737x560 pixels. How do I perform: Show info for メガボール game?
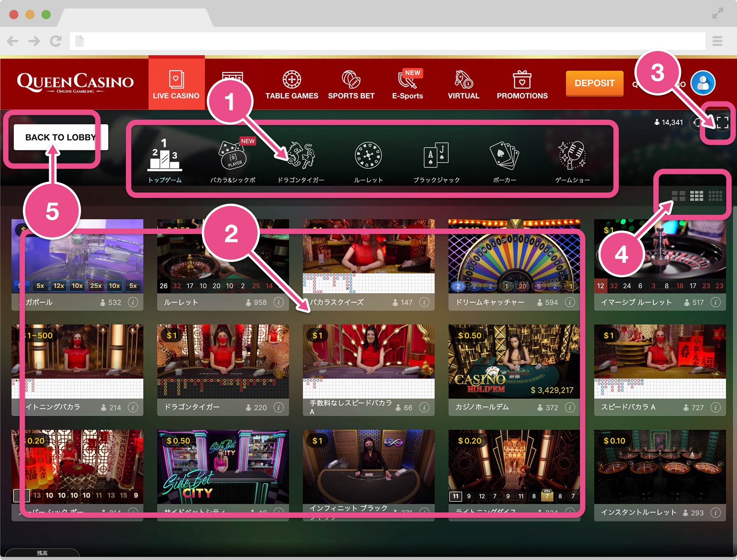coord(133,302)
